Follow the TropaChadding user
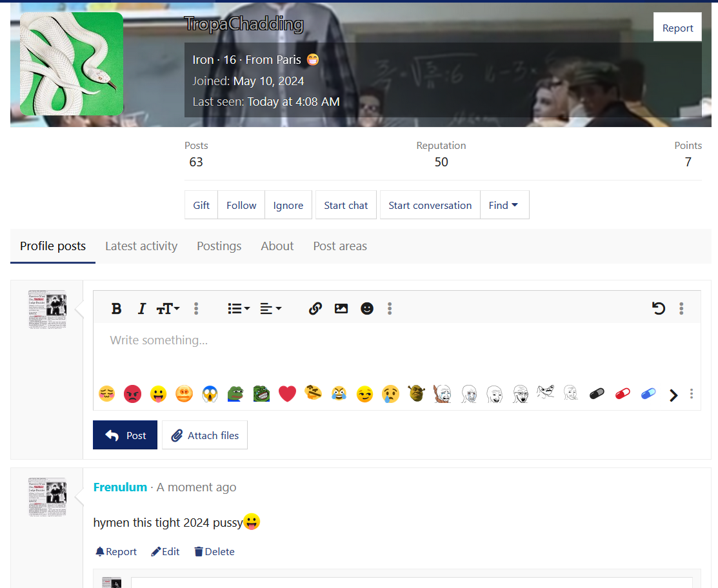The height and width of the screenshot is (588, 718). coord(241,204)
